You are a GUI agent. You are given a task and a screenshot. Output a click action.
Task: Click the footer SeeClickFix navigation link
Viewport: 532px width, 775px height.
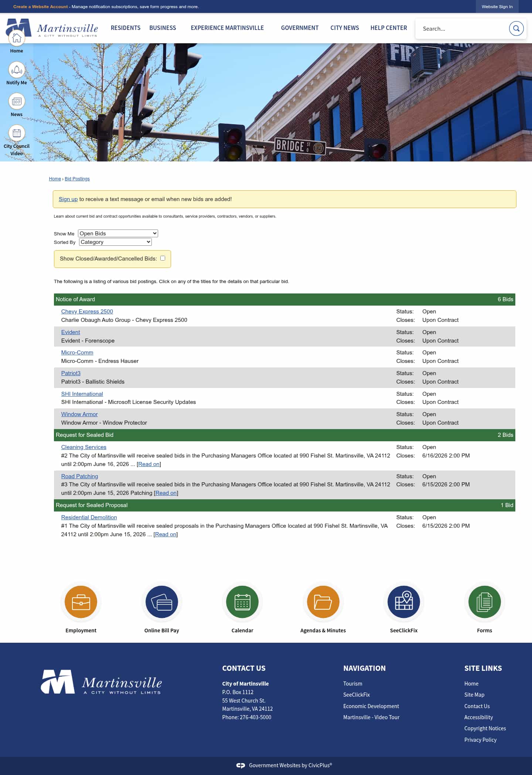pyautogui.click(x=357, y=695)
